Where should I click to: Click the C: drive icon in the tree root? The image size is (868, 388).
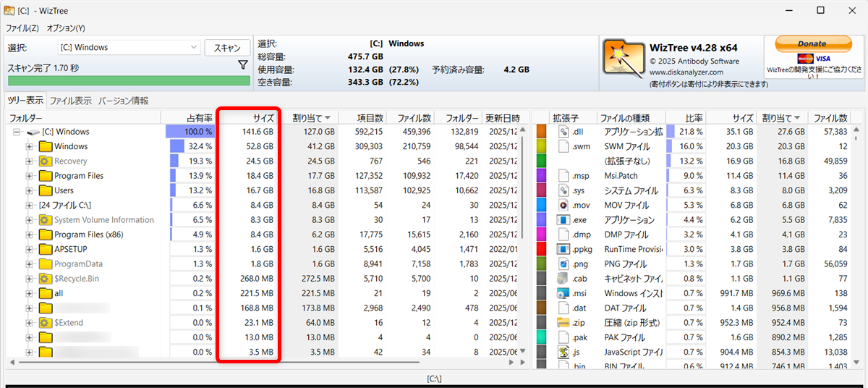[x=33, y=132]
